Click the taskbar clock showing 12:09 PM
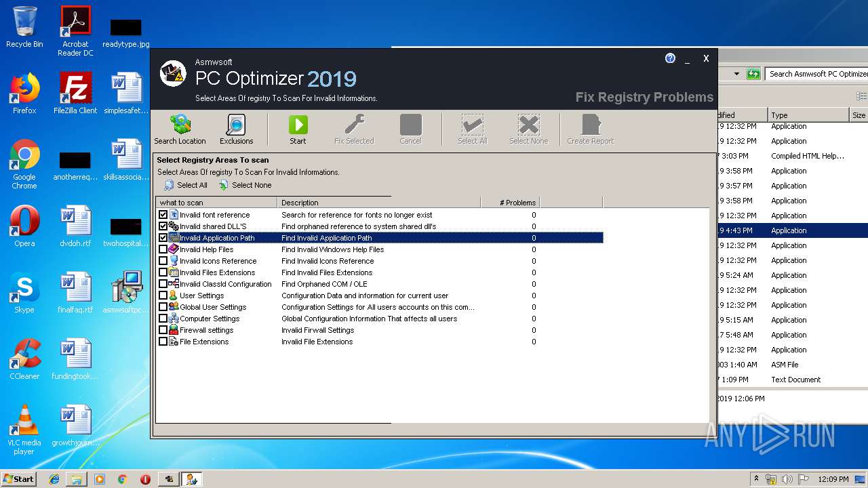The image size is (868, 488). [833, 479]
